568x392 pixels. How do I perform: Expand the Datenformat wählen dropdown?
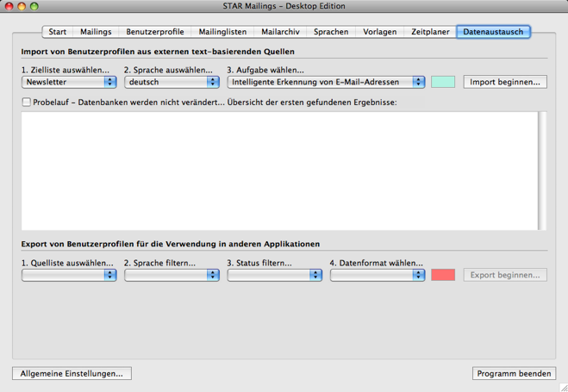378,275
